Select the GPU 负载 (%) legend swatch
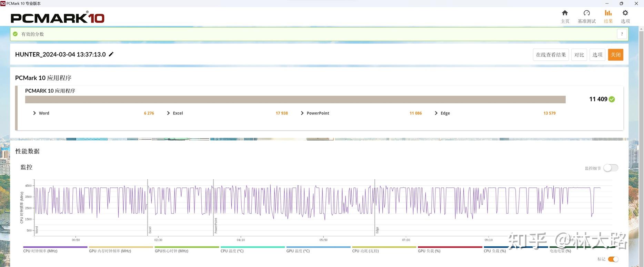This screenshot has width=644, height=267. pos(450,247)
